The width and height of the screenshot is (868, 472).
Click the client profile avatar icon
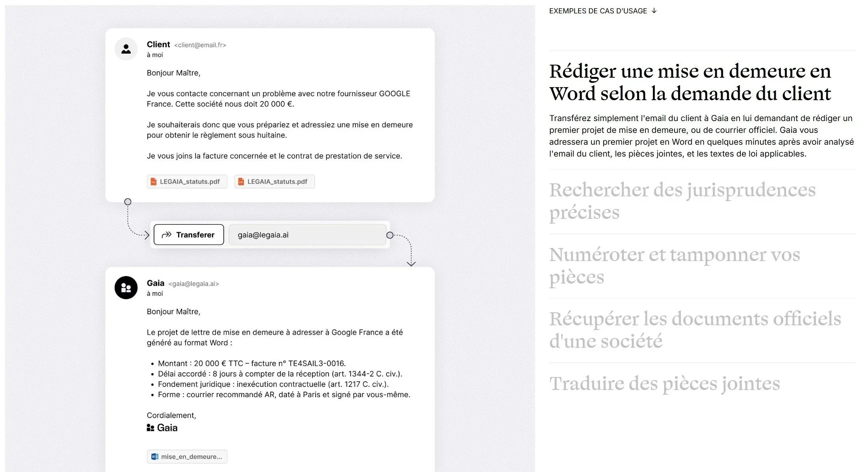point(126,49)
